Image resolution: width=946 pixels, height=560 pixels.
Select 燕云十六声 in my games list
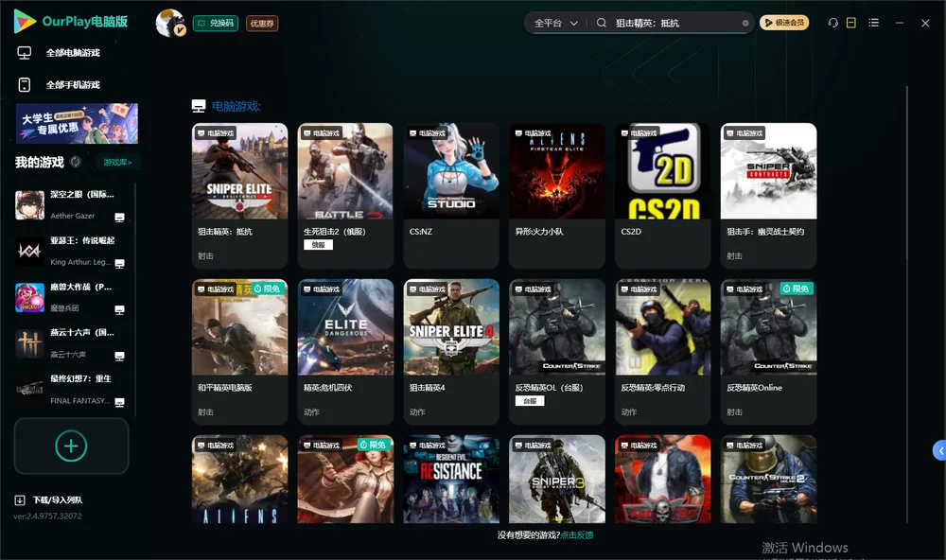(x=71, y=343)
